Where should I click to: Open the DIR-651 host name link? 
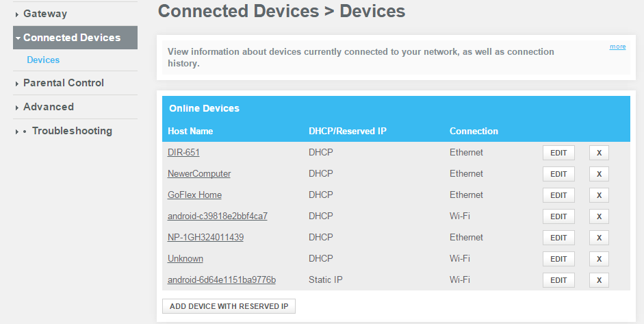(x=183, y=153)
